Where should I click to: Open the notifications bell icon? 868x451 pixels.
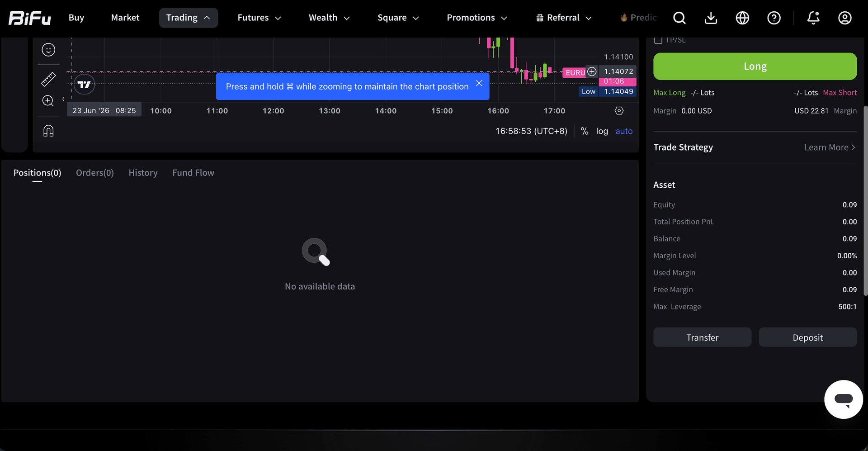813,18
